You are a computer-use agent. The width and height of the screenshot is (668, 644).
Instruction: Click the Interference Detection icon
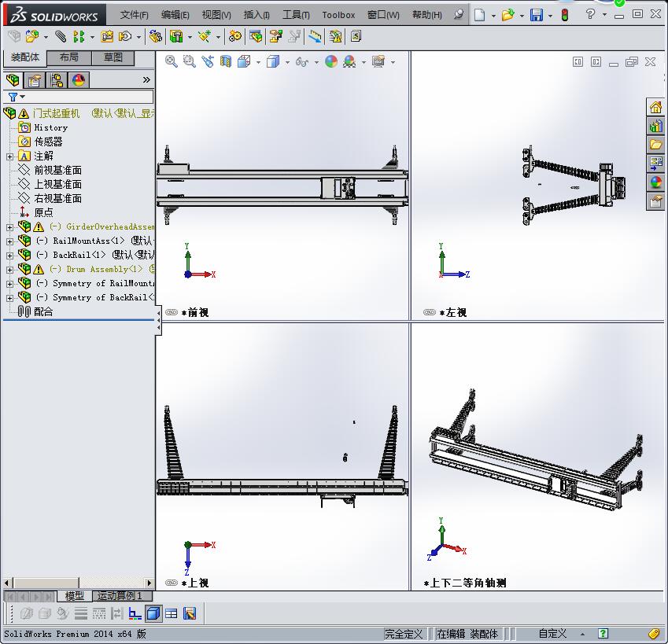click(x=315, y=37)
